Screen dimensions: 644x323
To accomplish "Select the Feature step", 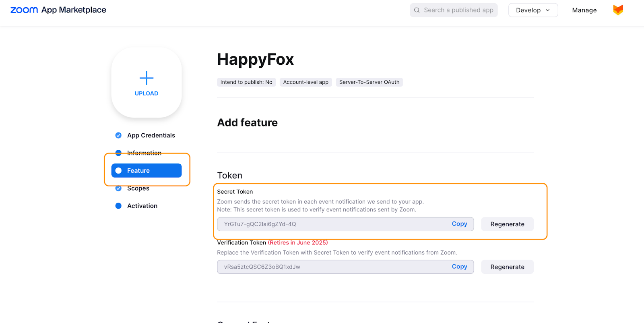I will tap(147, 170).
